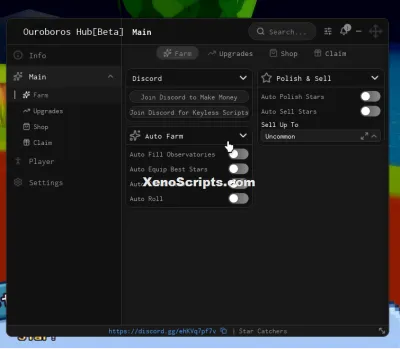Click the Search input field
This screenshot has width=400, height=364.
[x=282, y=32]
